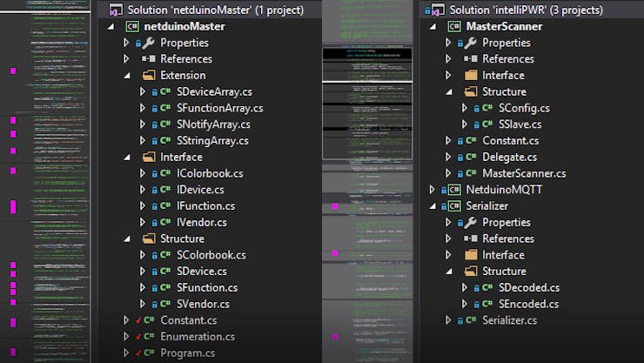
Task: Click C# file icon of IColorbook.cs
Action: [x=165, y=173]
